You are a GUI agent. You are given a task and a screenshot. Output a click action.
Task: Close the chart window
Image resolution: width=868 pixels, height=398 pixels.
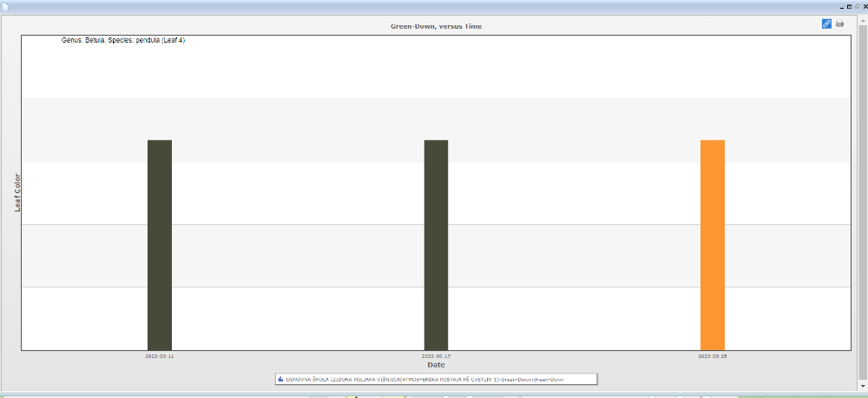click(x=865, y=6)
